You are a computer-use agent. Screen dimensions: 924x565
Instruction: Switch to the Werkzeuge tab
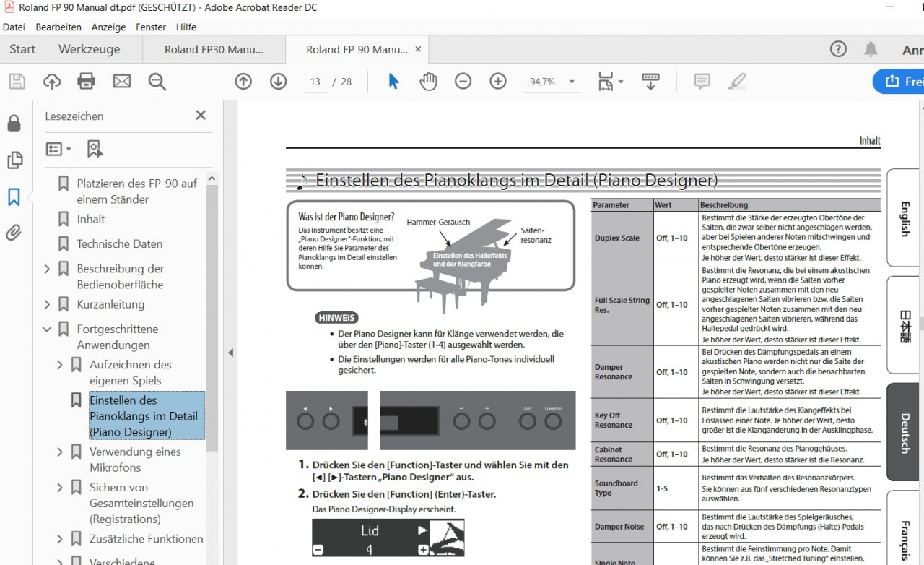coord(90,49)
